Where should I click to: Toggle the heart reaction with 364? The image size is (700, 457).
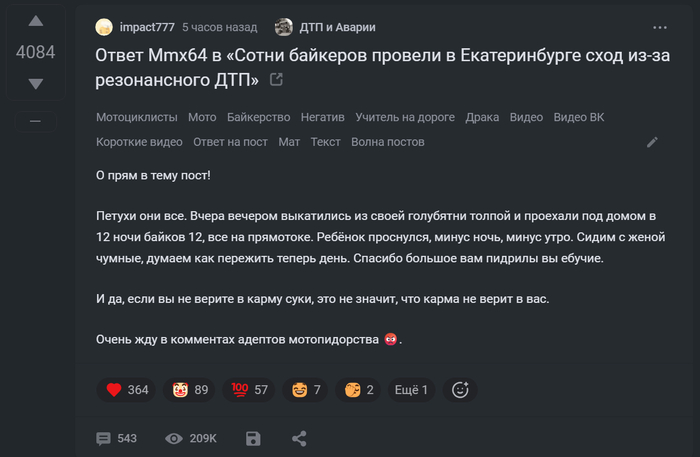pos(127,389)
